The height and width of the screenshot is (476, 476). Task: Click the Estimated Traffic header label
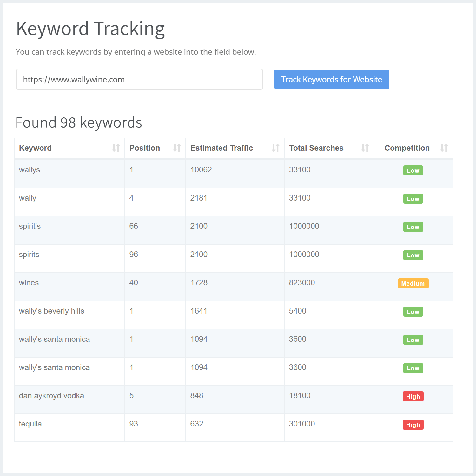tap(221, 148)
